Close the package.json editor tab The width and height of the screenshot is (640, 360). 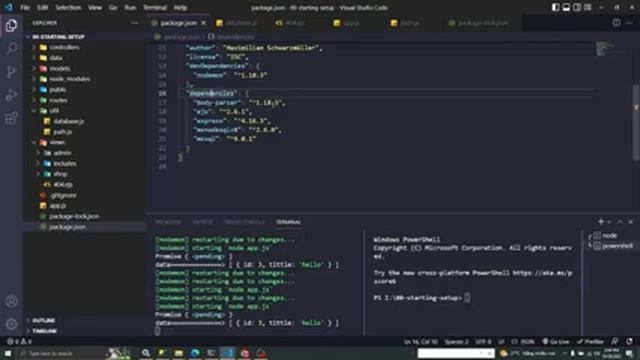[x=204, y=23]
